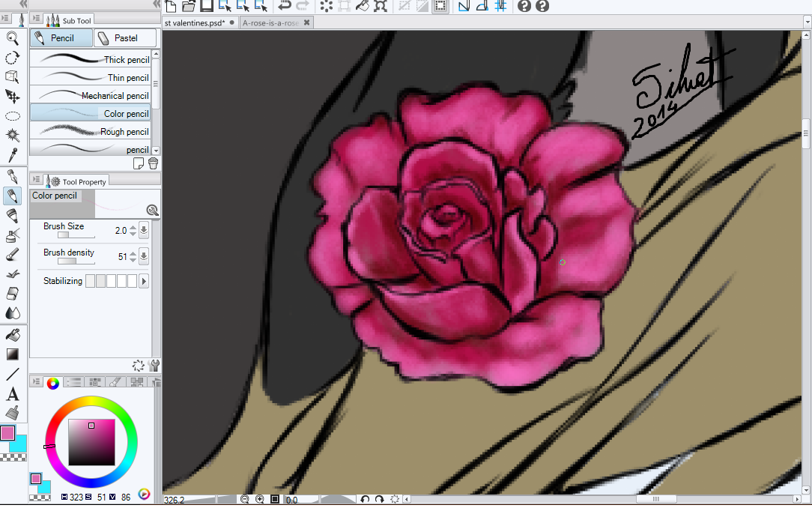The image size is (812, 508).
Task: Create a new canvas file
Action: [x=170, y=6]
